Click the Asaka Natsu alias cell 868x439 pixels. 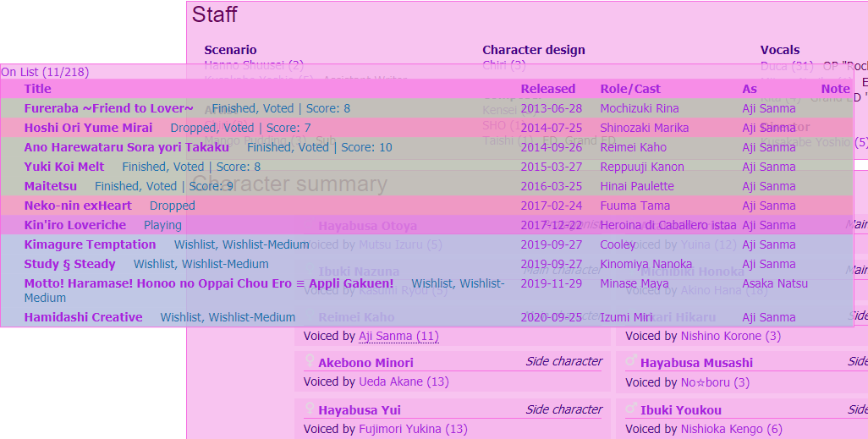click(x=775, y=283)
